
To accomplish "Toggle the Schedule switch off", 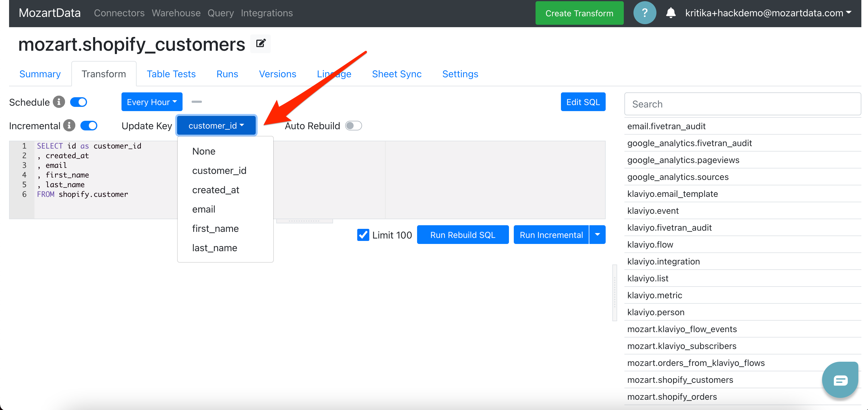I will [79, 102].
